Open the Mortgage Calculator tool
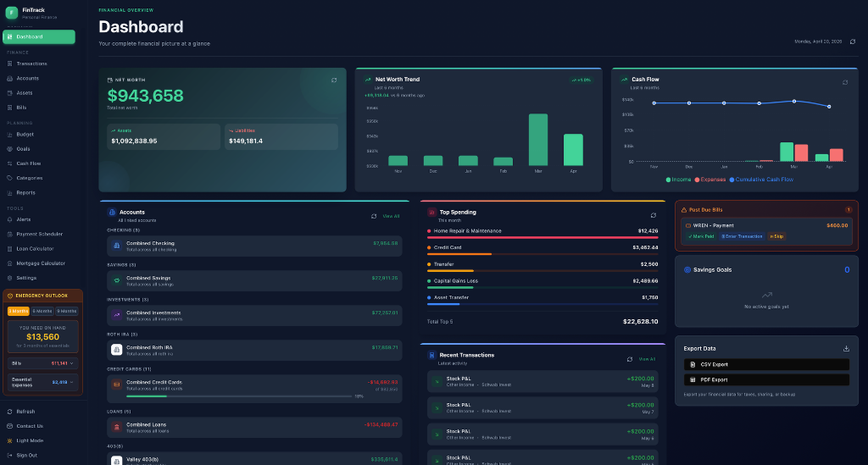 (x=39, y=263)
